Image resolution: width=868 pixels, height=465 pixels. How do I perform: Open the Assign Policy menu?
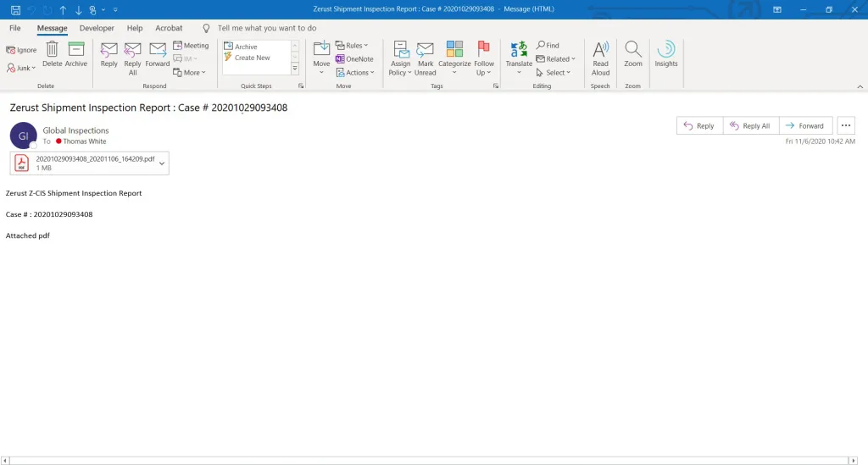400,58
